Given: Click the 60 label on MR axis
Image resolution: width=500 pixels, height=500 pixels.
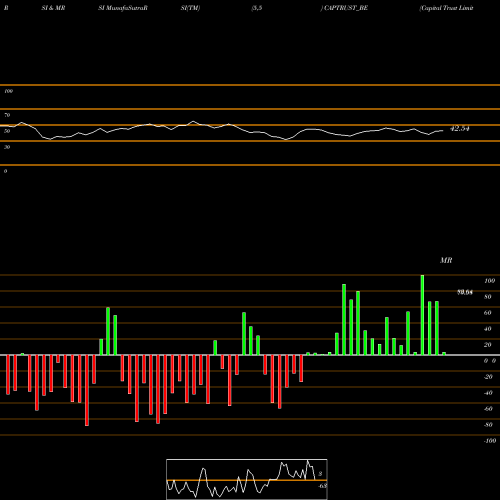Looking at the screenshot, I should point(487,313).
